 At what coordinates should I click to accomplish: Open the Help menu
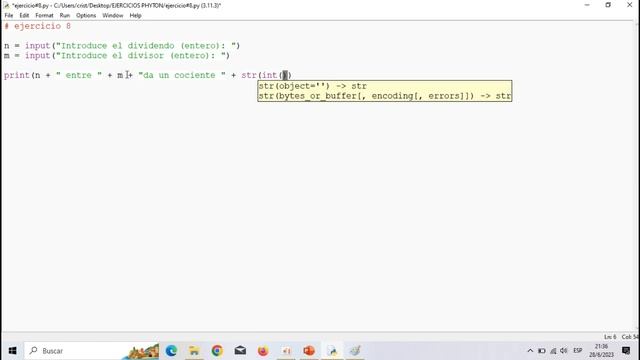pos(135,16)
